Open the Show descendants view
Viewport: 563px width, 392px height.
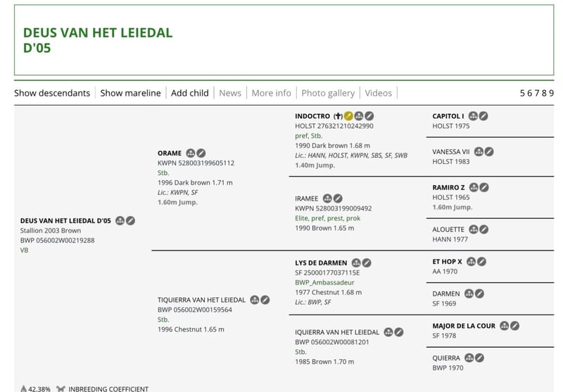(x=52, y=93)
